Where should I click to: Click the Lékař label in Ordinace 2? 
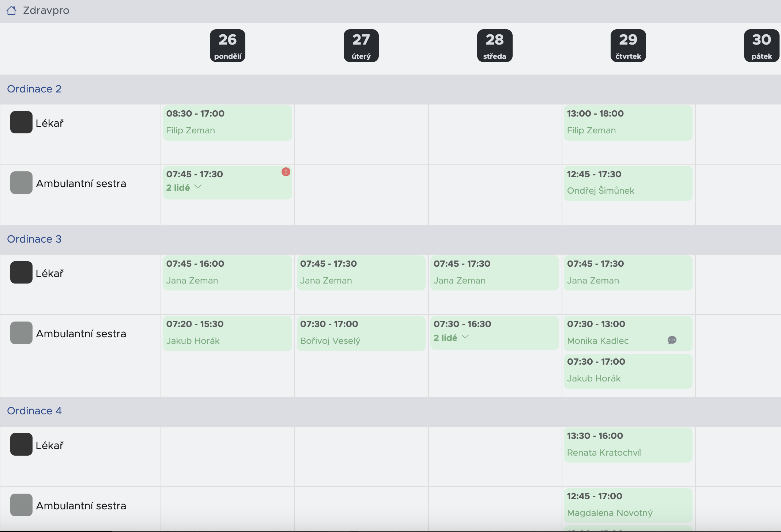(x=50, y=123)
